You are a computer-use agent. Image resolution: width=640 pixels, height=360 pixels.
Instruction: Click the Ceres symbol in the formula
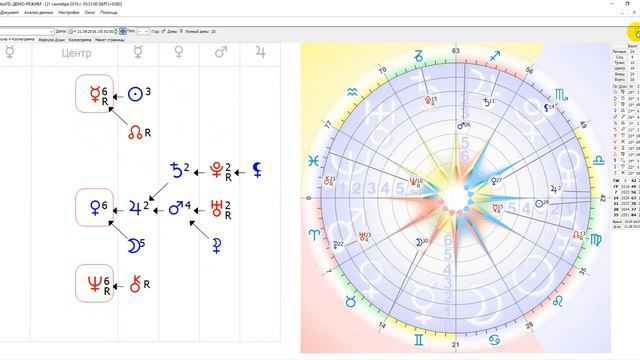(x=217, y=246)
